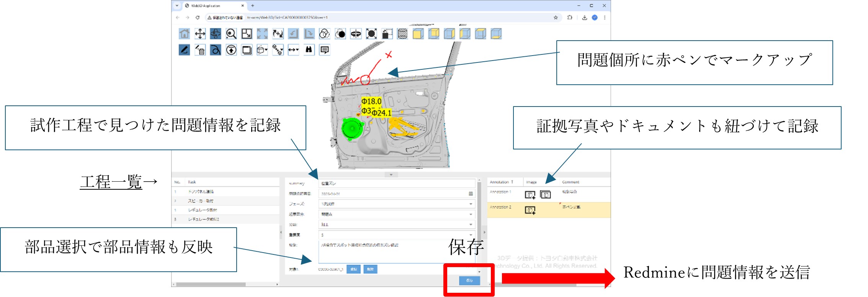Click the add image icon for Annotation 2
This screenshot has height=297, width=868.
pyautogui.click(x=530, y=210)
